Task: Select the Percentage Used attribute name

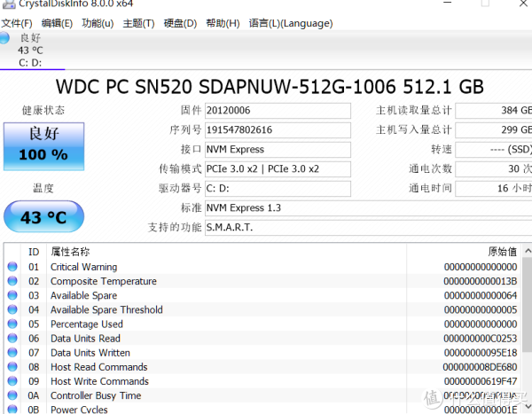Action: [87, 324]
